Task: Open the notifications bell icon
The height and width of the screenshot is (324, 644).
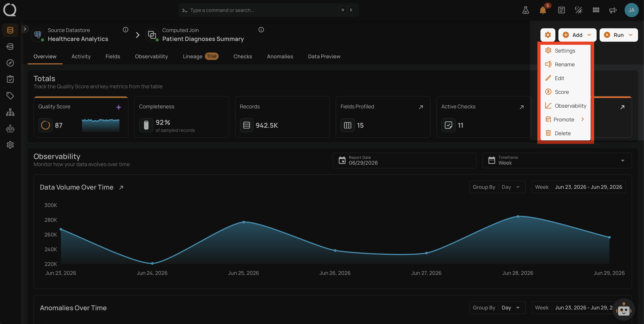Action: coord(543,10)
